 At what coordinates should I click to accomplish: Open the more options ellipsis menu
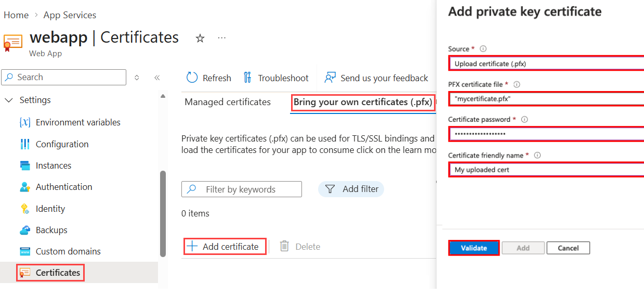coord(222,38)
